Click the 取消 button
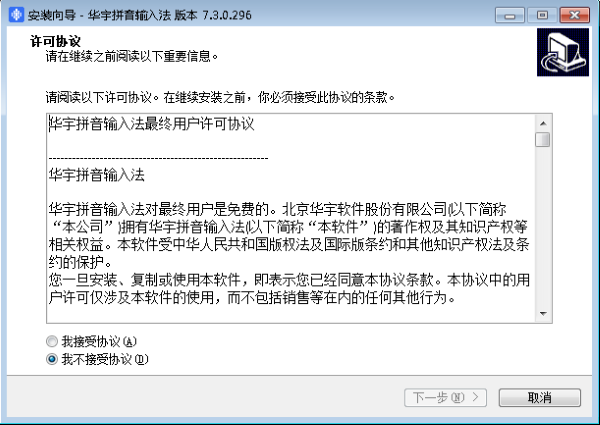 point(540,397)
